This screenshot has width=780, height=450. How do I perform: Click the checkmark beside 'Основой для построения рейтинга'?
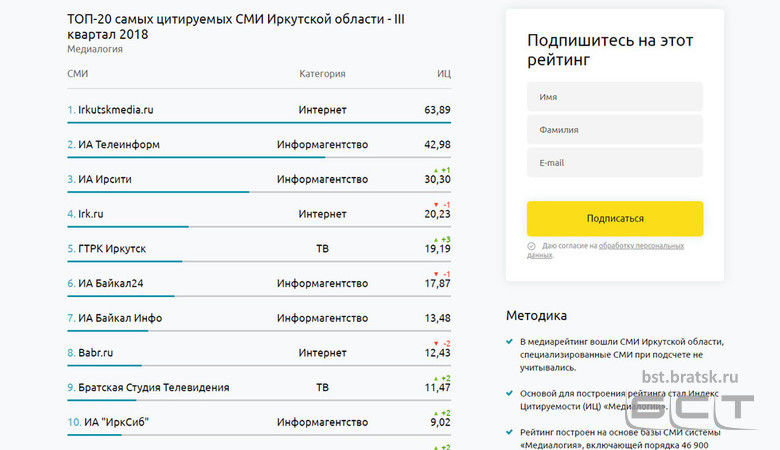[512, 392]
